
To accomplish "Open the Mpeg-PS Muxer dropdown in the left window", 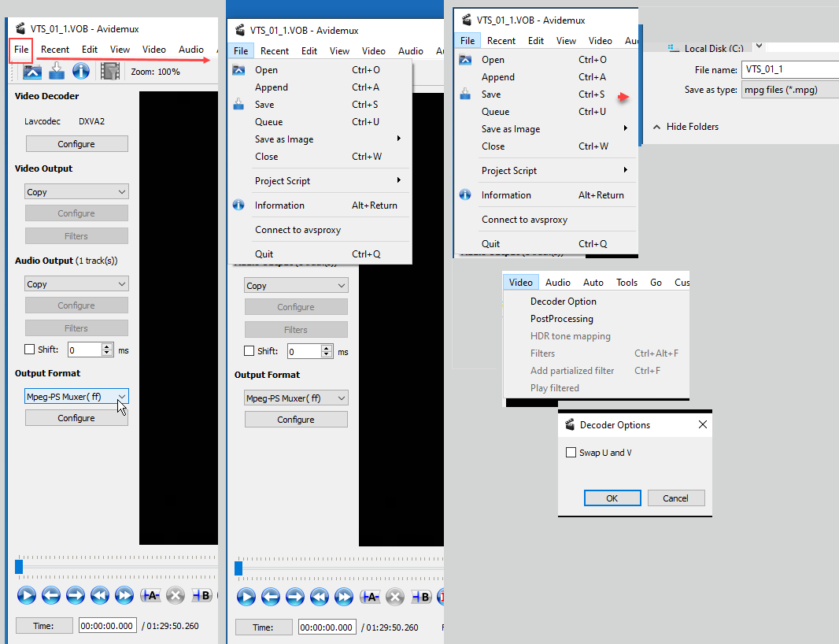I will point(76,397).
